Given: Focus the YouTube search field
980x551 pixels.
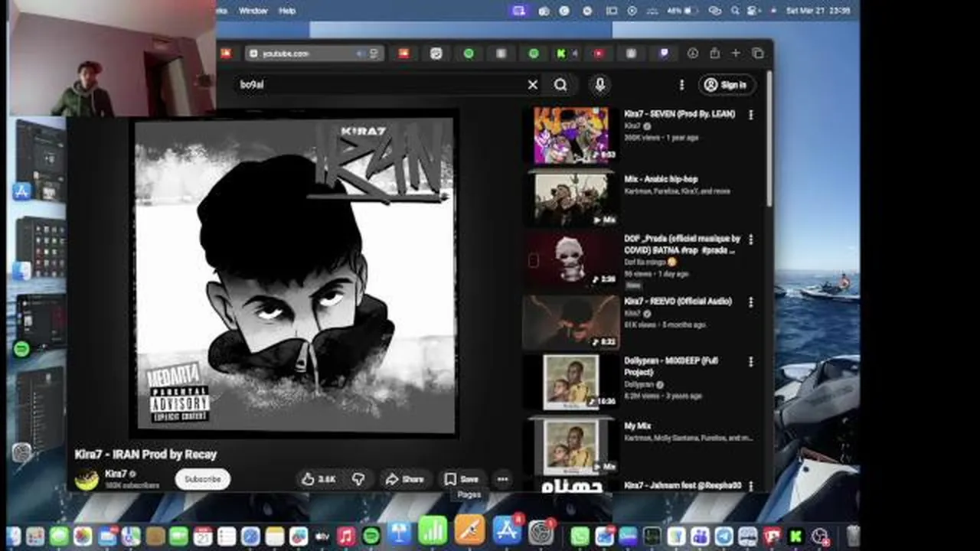Looking at the screenshot, I should click(379, 85).
